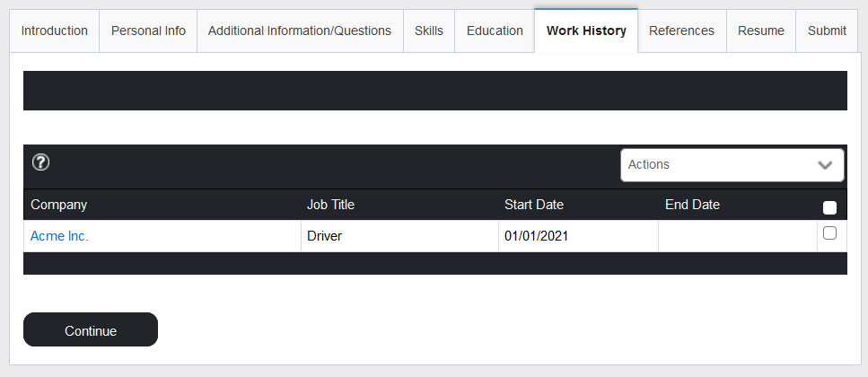Click the Continue button
This screenshot has height=377, width=868.
(x=91, y=329)
